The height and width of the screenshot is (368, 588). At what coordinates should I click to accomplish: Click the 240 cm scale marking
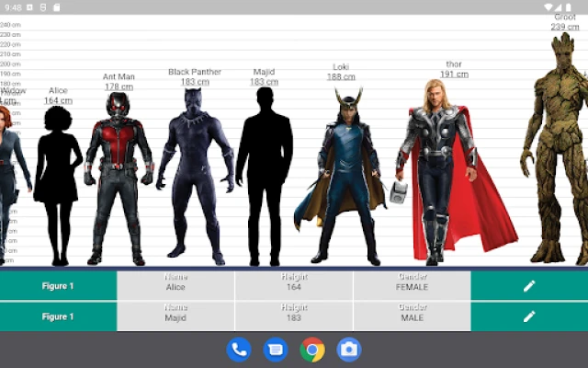click(10, 25)
